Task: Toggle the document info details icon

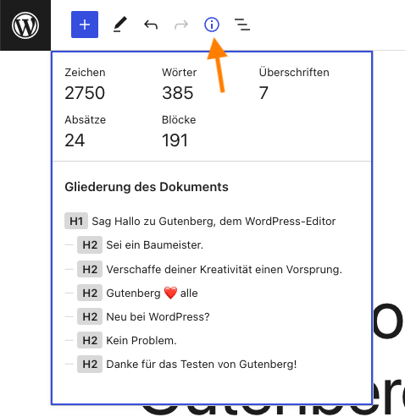Action: 212,25
